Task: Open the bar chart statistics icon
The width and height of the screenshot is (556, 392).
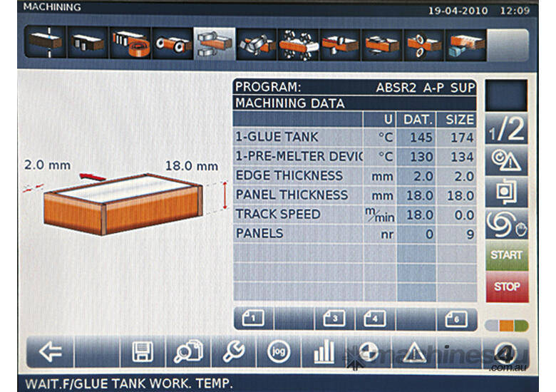Action: click(324, 352)
